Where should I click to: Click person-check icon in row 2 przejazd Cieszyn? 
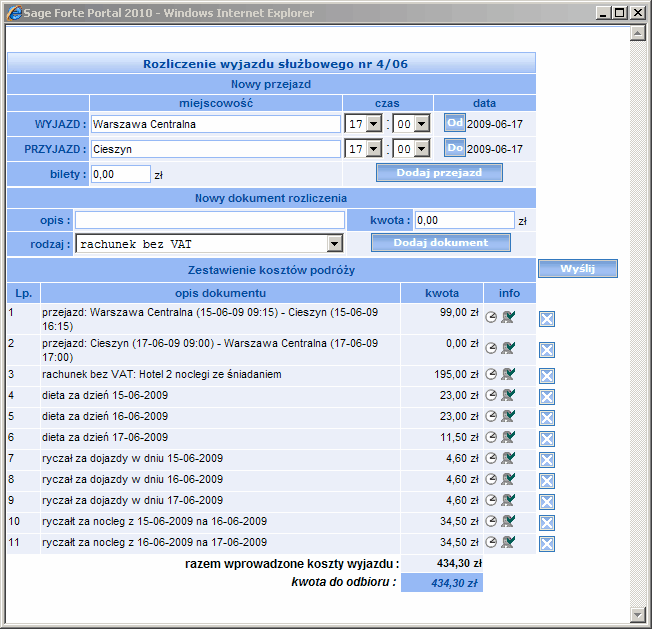coord(508,348)
